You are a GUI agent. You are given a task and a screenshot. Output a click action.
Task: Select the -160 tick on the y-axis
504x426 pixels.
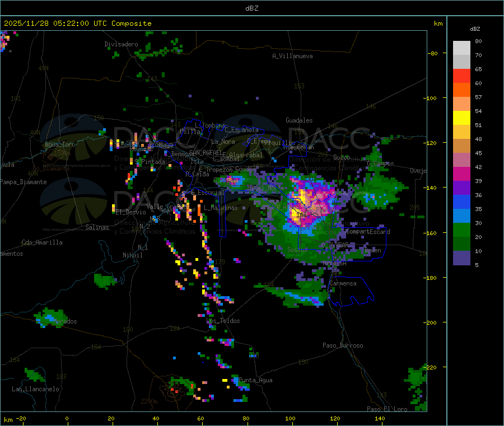430,233
